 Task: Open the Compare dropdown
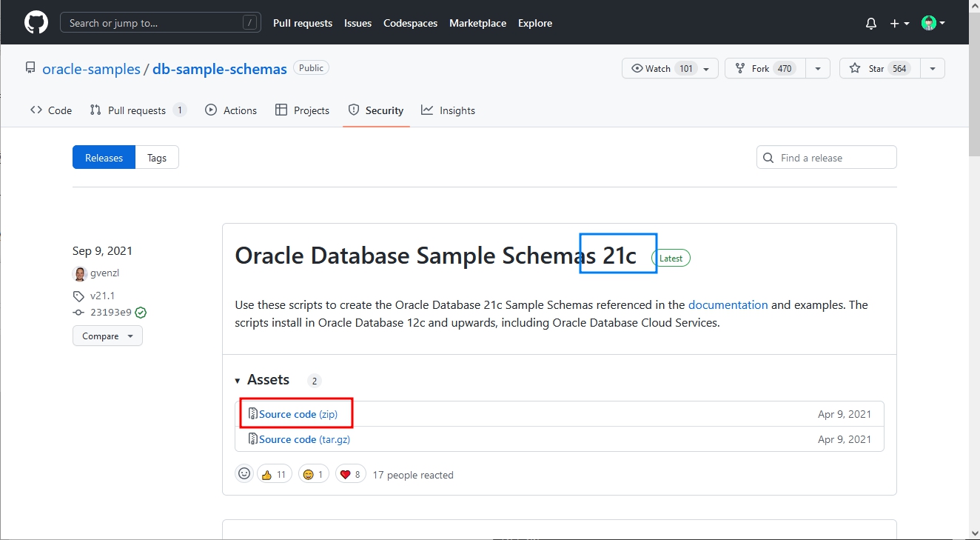pyautogui.click(x=107, y=336)
